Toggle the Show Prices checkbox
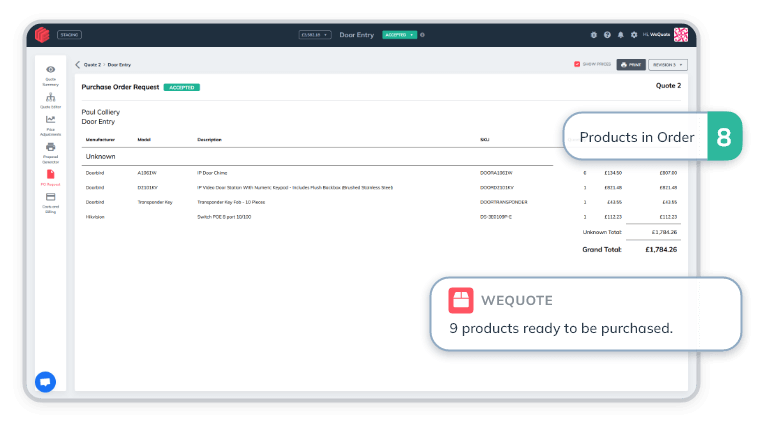 (x=577, y=64)
